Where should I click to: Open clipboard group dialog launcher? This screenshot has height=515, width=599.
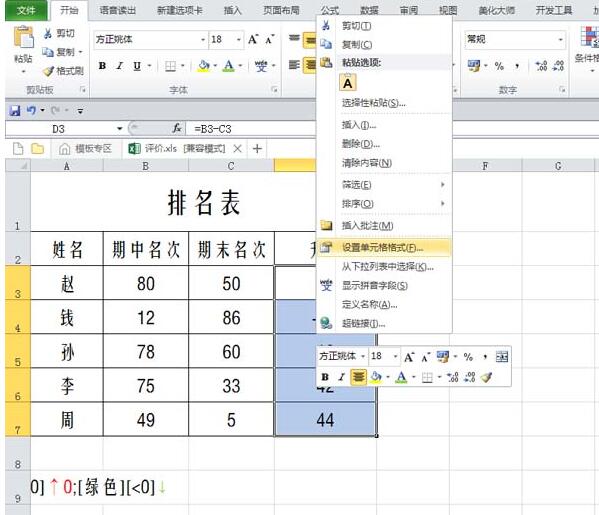point(83,90)
